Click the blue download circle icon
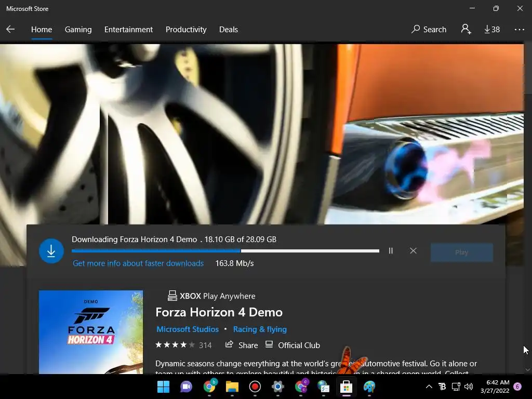The image size is (532, 399). (x=51, y=251)
